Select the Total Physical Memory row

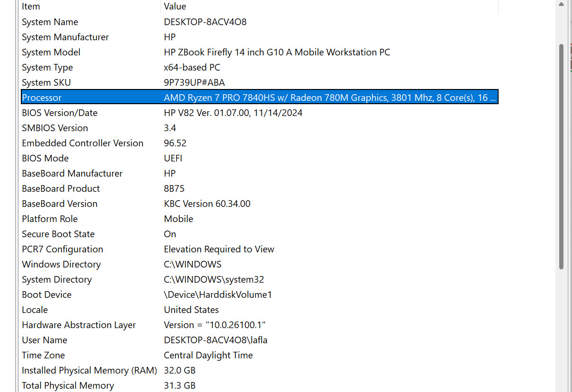tap(259, 385)
